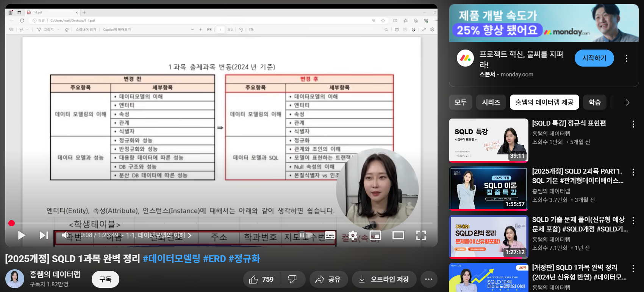Screen dimensions: 644x292
Task: Subscribe with the 구독 button
Action: (105, 279)
